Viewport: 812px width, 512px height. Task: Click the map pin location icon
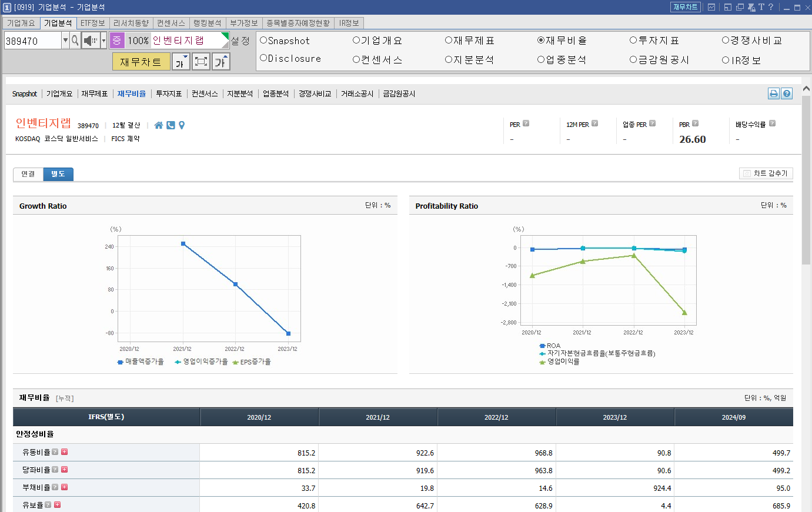click(x=182, y=125)
